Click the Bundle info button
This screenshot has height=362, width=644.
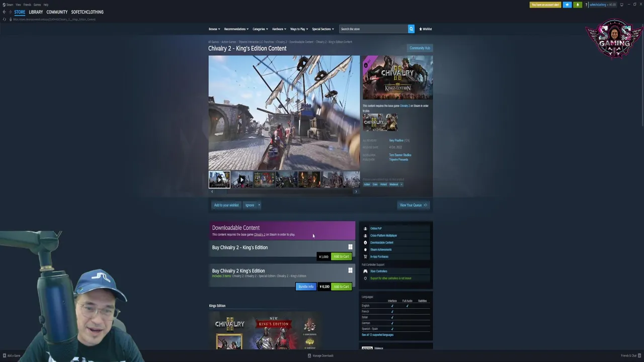306,287
